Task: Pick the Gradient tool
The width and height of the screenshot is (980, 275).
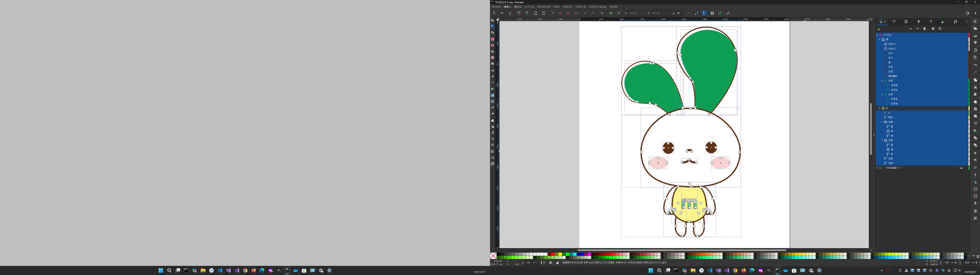Action: pyautogui.click(x=492, y=95)
